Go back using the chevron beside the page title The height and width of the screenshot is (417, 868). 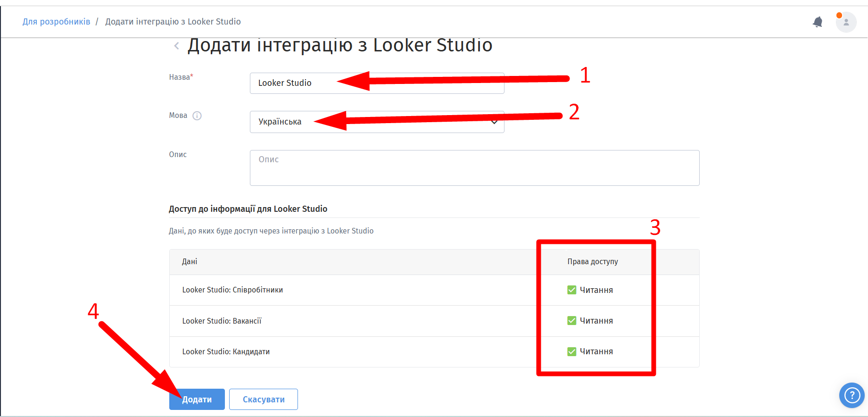pyautogui.click(x=177, y=46)
